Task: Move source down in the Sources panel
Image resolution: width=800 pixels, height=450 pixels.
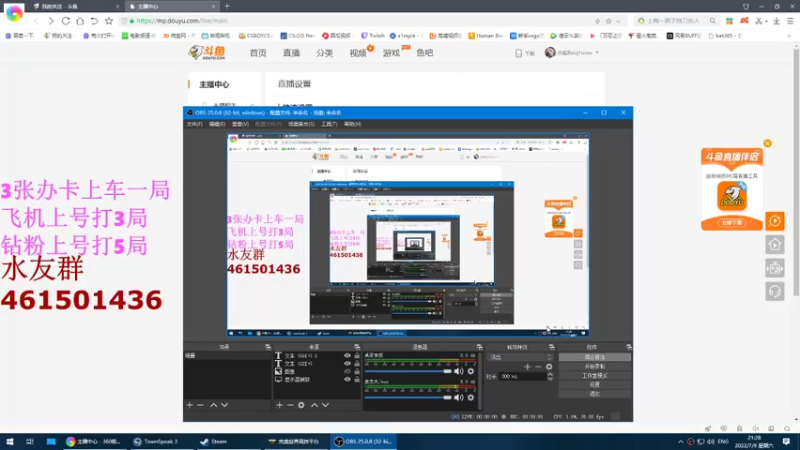Action: 326,405
